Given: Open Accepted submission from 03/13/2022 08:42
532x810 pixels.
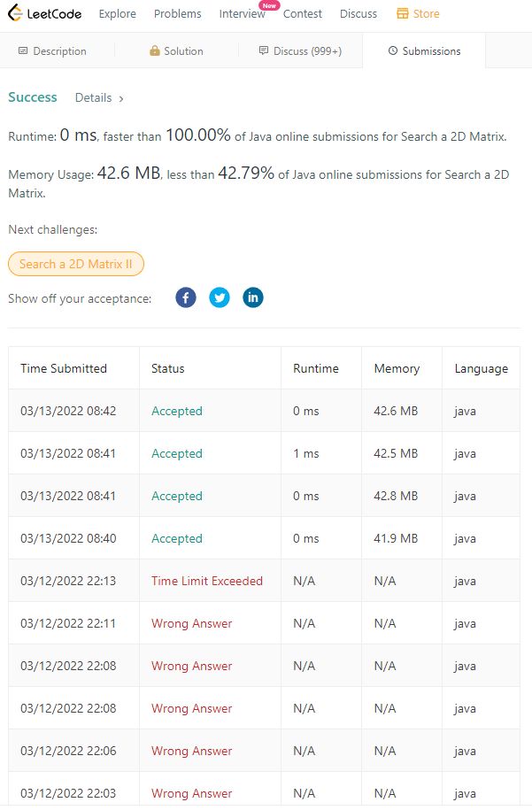Looking at the screenshot, I should click(177, 412).
